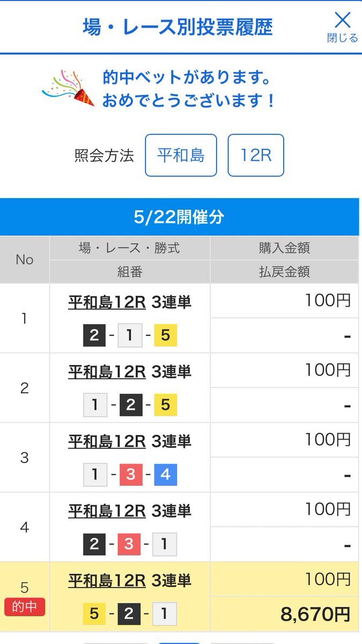Click yellow boat number 5 in winning row
The image size is (362, 644).
tap(94, 614)
